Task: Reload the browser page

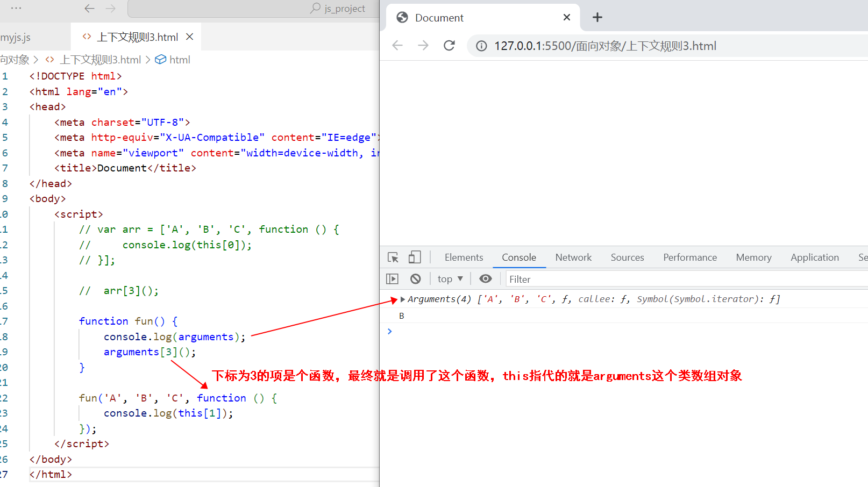Action: pos(449,46)
